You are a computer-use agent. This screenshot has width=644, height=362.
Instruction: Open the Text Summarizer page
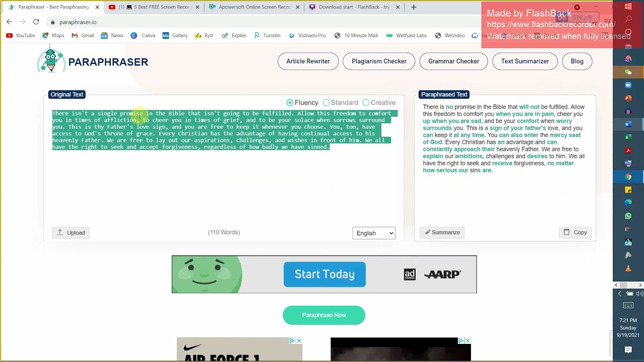(525, 61)
